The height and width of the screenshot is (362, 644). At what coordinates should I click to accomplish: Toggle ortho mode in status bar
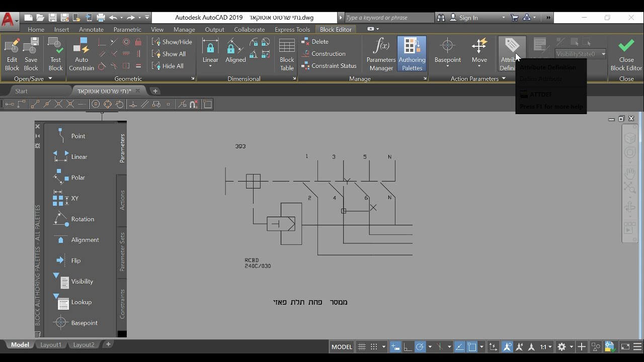pyautogui.click(x=408, y=347)
